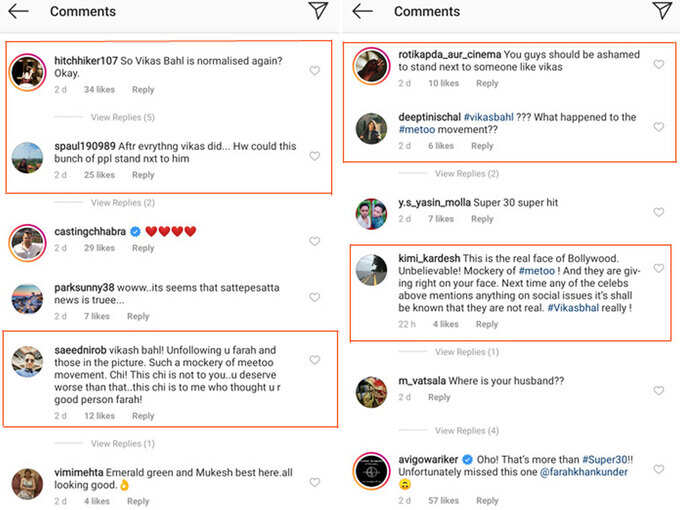
Task: Heart y.s_yasin_molla's Super 30 comment
Action: pyautogui.click(x=659, y=212)
